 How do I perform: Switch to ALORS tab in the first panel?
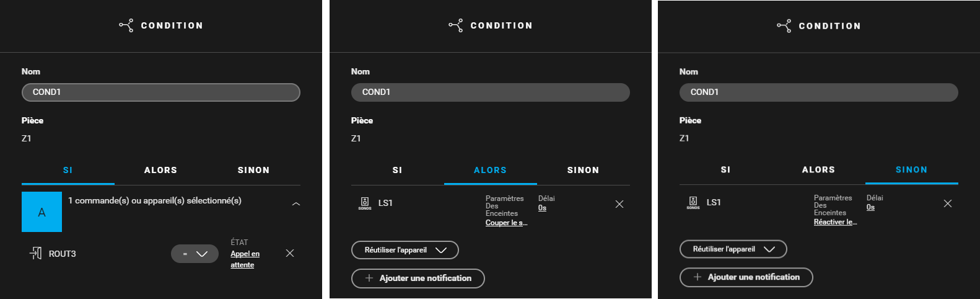(161, 170)
